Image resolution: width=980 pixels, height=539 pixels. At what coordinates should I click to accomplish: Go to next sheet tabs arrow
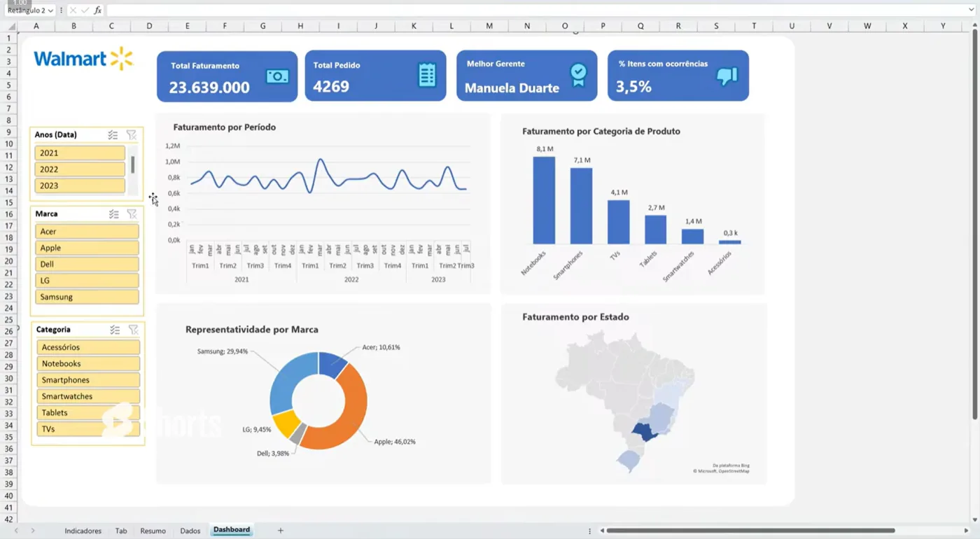tap(33, 531)
